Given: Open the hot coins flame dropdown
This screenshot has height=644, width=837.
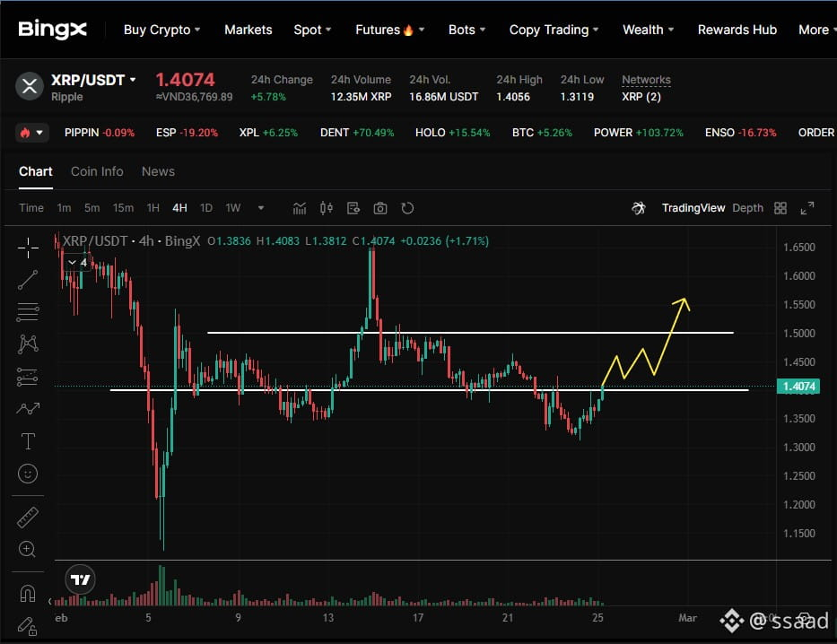Looking at the screenshot, I should pyautogui.click(x=32, y=133).
